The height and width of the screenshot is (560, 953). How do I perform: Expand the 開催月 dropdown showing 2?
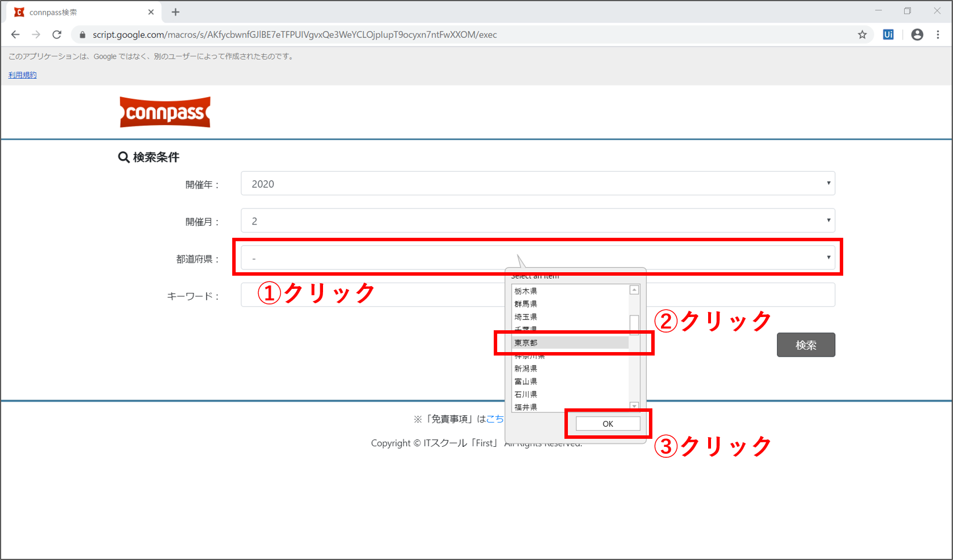pyautogui.click(x=537, y=221)
